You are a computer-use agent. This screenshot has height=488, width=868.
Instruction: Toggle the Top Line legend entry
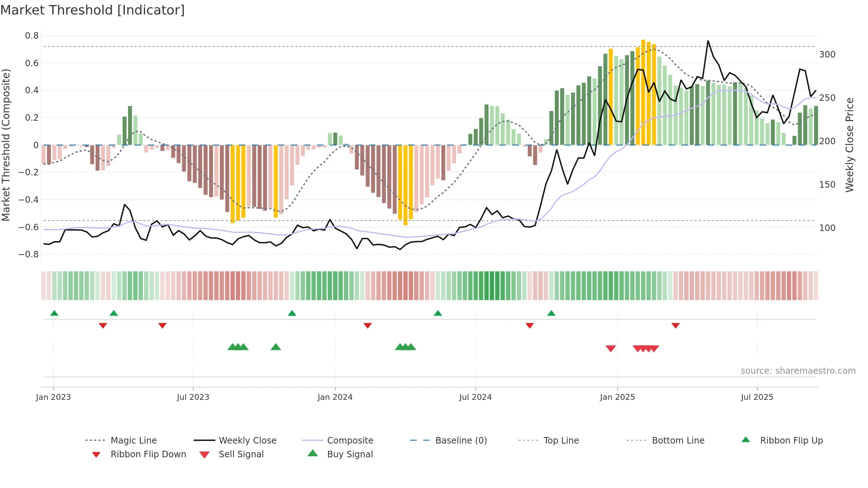point(548,440)
